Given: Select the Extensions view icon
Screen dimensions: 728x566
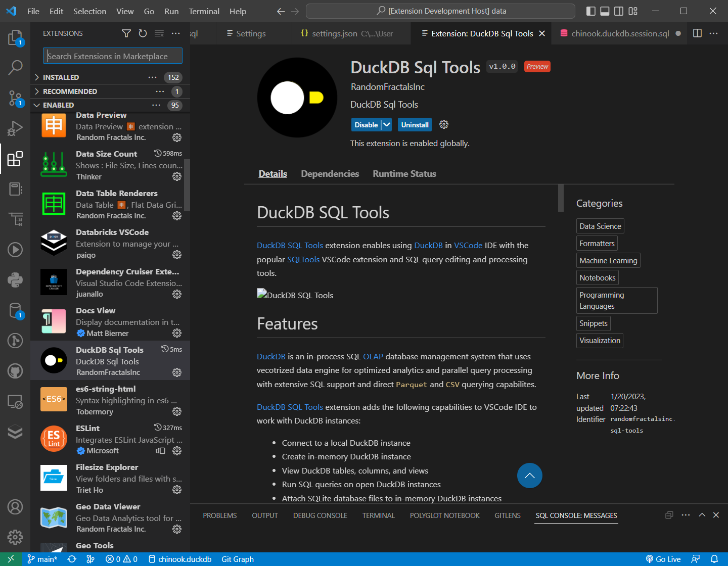Looking at the screenshot, I should click(15, 159).
